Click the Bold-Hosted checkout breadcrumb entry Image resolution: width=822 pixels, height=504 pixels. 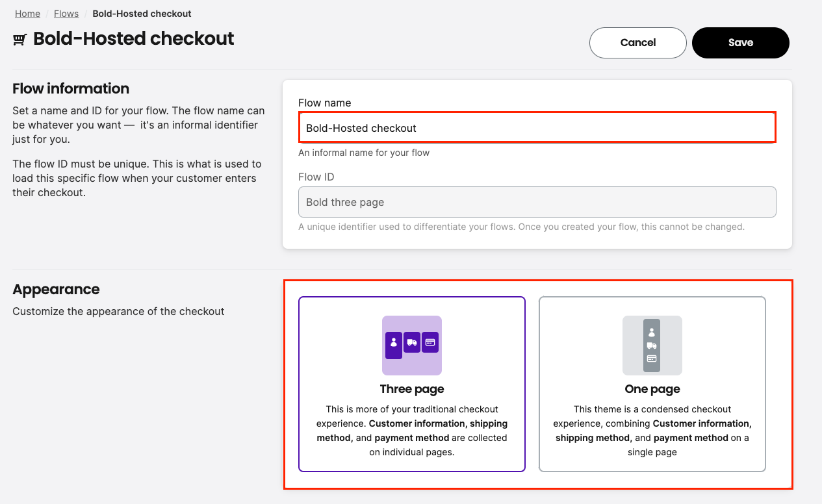click(x=142, y=13)
